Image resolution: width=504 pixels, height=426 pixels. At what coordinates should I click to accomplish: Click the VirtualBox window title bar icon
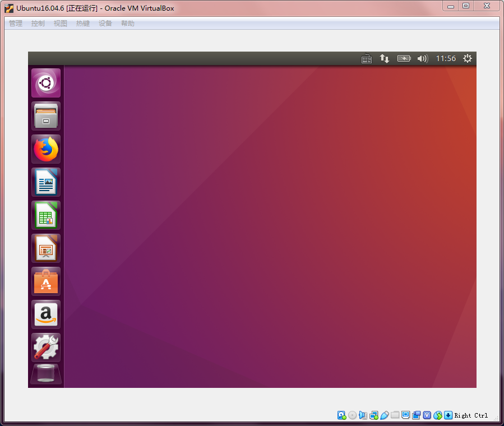(9, 8)
